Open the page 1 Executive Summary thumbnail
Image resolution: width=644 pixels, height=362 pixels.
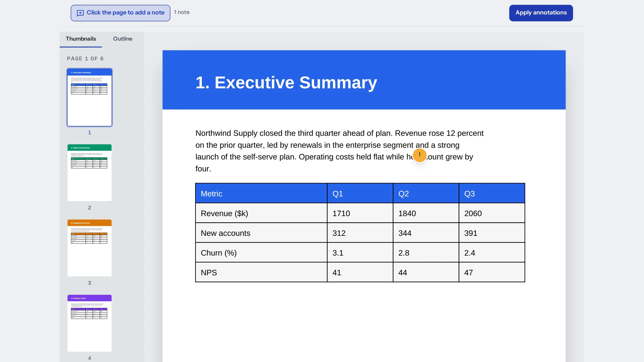pyautogui.click(x=90, y=97)
